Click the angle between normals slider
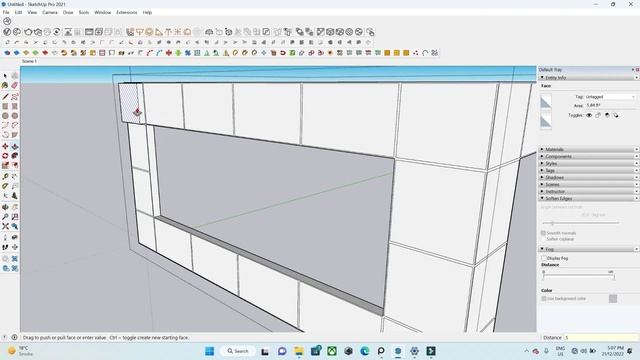This screenshot has height=360, width=640. [580, 223]
